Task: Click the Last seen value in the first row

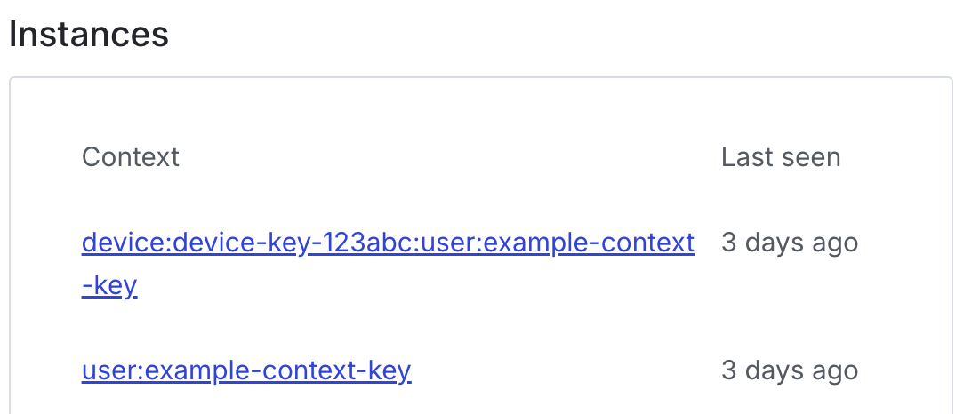Action: [789, 243]
